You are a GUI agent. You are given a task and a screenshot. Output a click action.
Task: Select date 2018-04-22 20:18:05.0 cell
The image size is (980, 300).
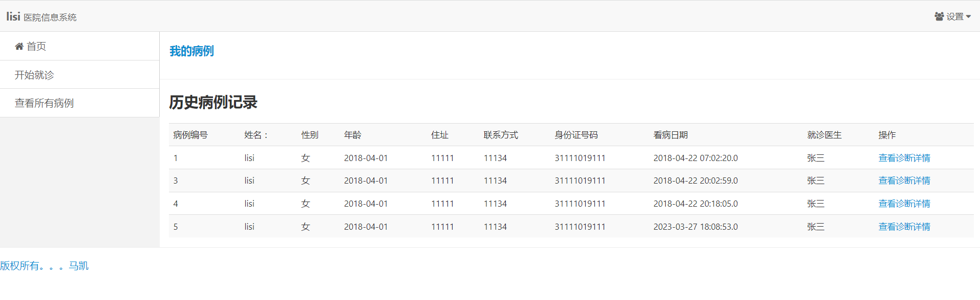pyautogui.click(x=696, y=204)
